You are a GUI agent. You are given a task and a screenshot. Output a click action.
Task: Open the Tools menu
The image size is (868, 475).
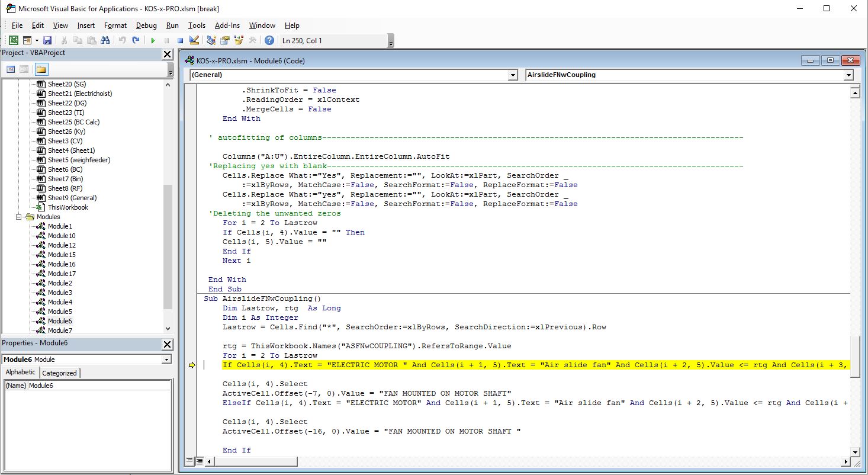point(197,25)
